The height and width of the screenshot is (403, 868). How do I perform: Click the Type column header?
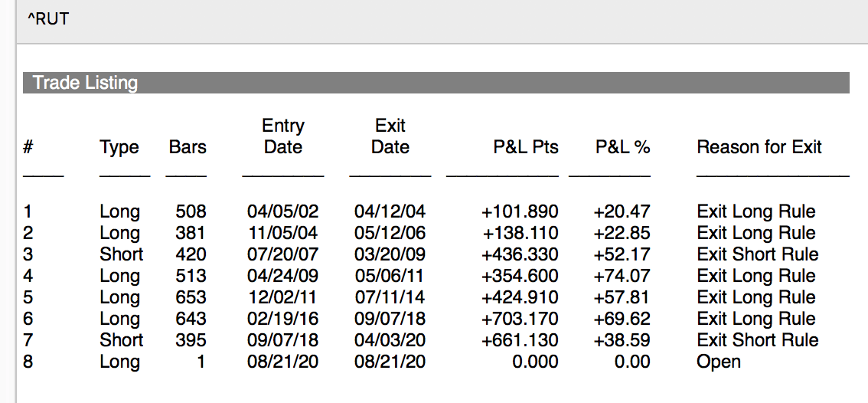pyautogui.click(x=119, y=147)
